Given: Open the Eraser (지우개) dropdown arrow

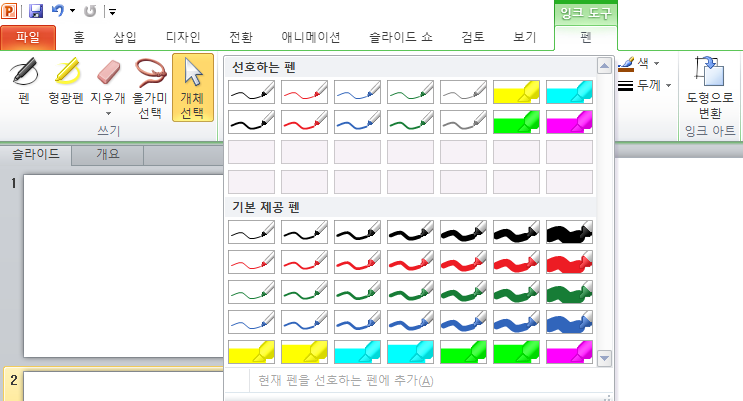Looking at the screenshot, I should [x=108, y=113].
